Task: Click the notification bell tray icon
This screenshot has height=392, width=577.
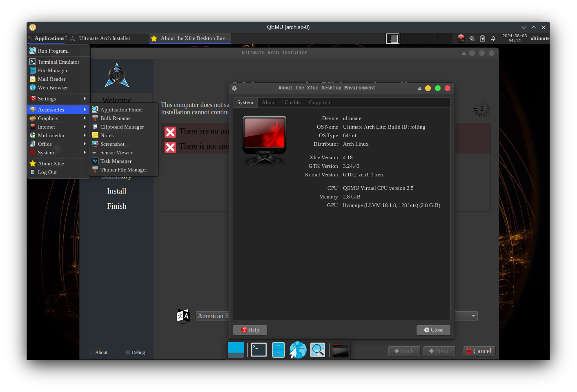Action: point(493,38)
